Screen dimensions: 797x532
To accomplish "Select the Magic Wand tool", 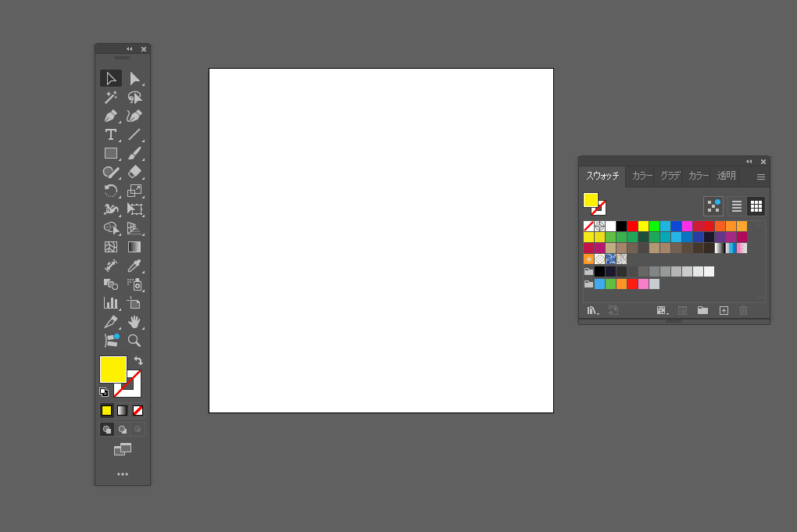I will (111, 97).
